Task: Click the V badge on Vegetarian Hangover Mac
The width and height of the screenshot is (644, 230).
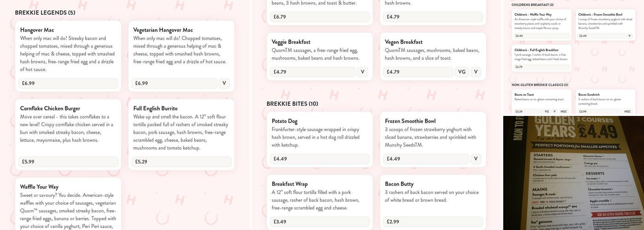Action: [224, 83]
